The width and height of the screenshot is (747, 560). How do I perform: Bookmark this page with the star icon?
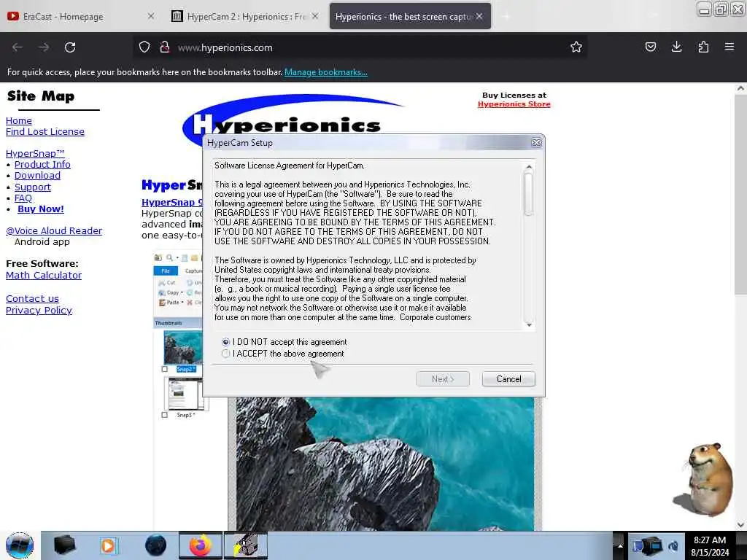[x=576, y=47]
